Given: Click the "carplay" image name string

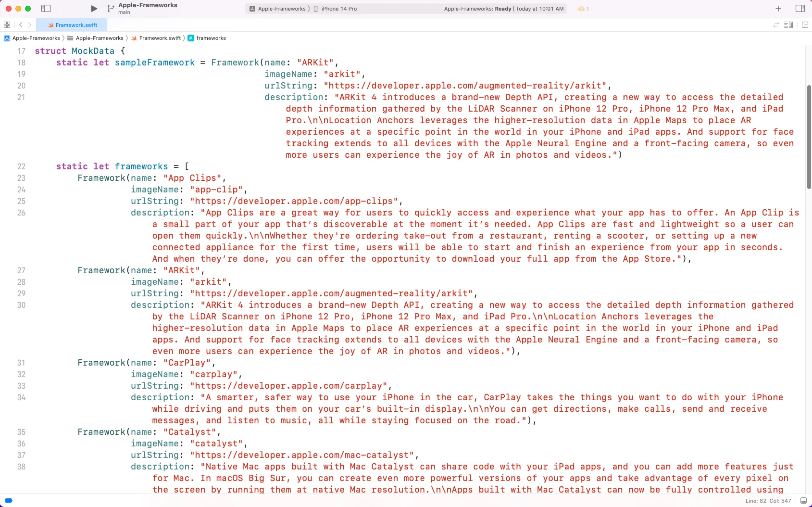Looking at the screenshot, I should (x=214, y=374).
